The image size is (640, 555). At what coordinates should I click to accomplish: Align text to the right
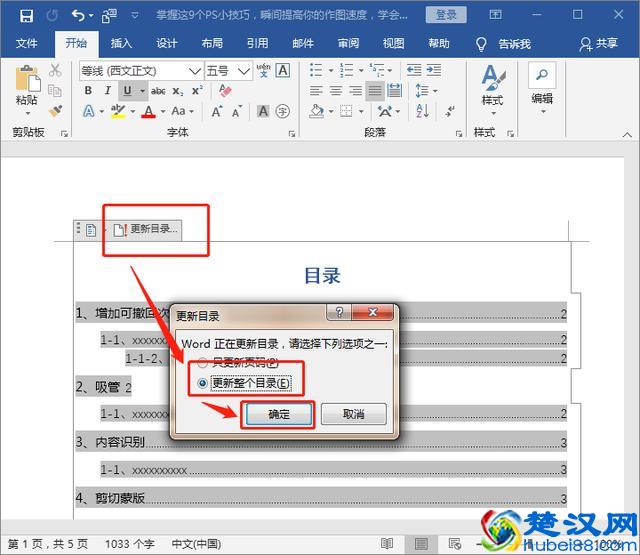click(356, 91)
